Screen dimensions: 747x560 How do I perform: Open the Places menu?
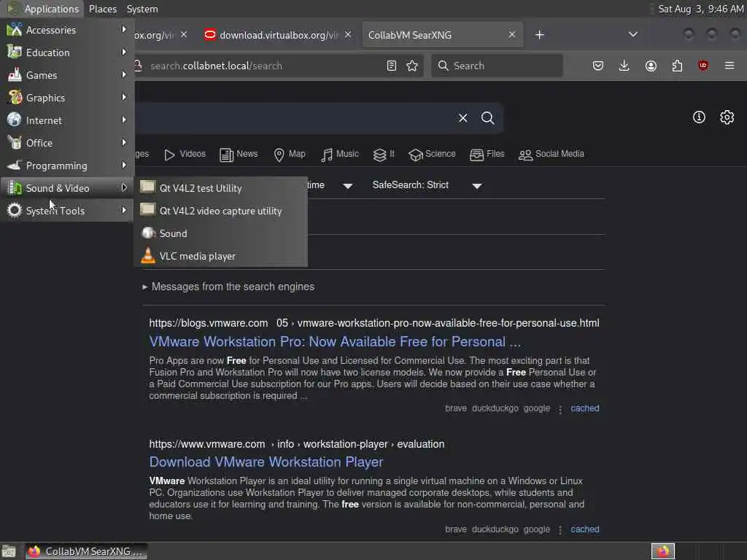[102, 9]
